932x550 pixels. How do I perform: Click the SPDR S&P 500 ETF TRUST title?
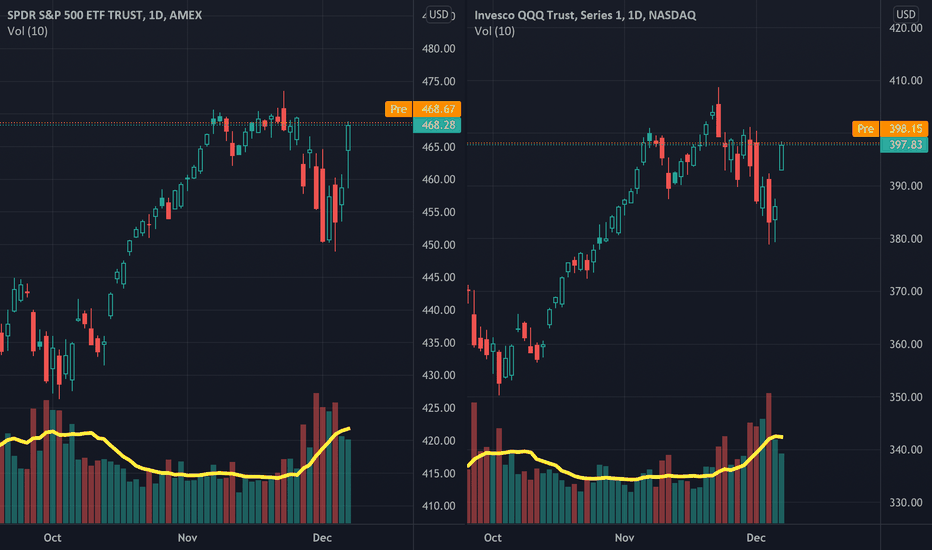point(105,15)
